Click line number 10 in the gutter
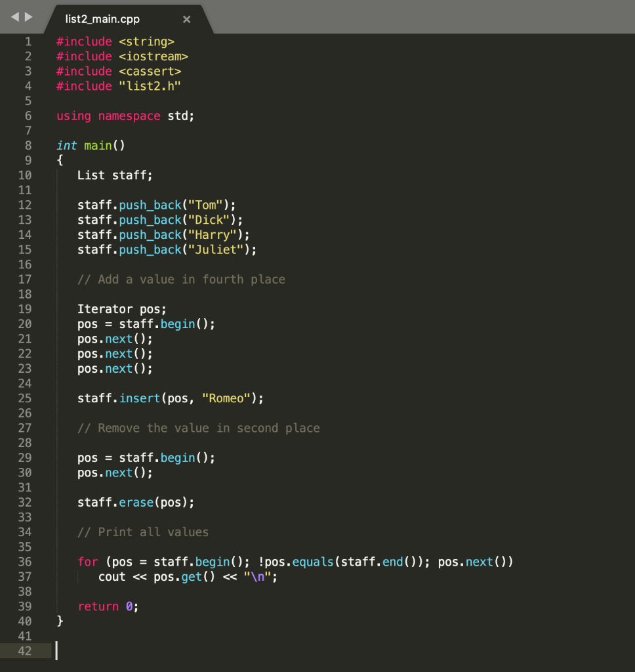Viewport: 635px width, 672px height. 25,175
